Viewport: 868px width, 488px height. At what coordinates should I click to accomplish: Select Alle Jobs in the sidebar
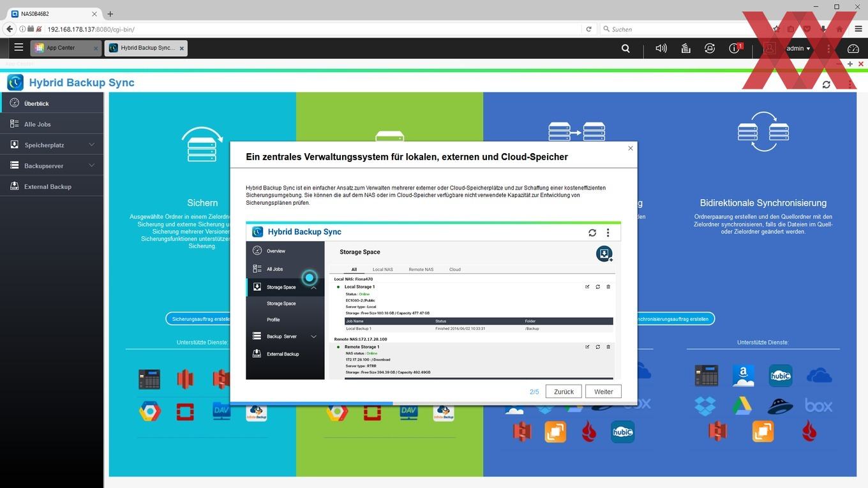[x=52, y=124]
